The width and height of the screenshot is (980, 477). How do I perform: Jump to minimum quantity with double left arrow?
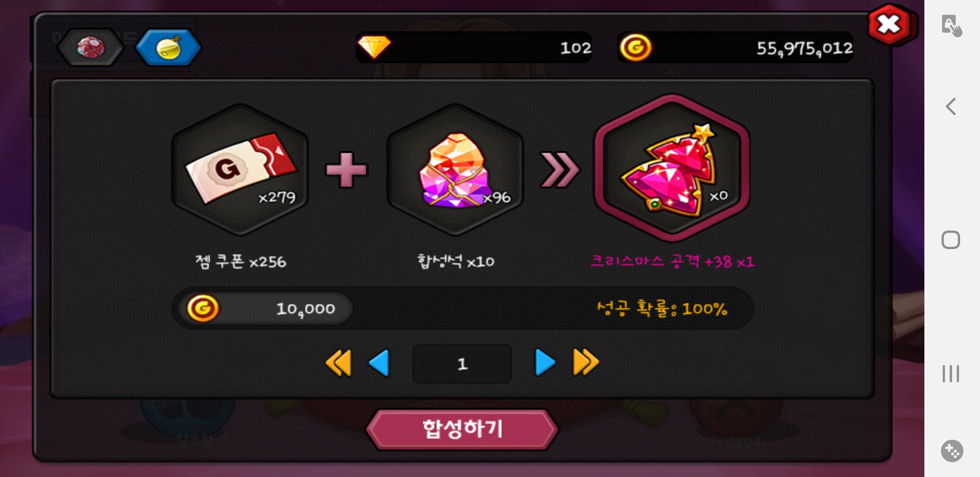[339, 363]
